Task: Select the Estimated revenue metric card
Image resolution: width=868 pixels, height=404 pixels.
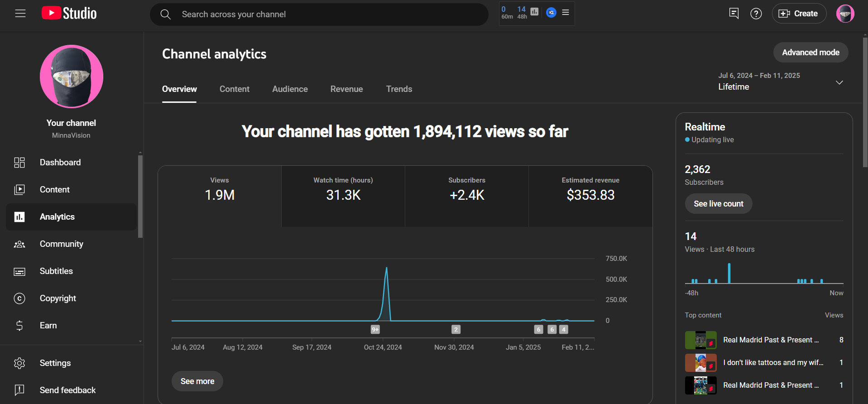Action: 590,196
